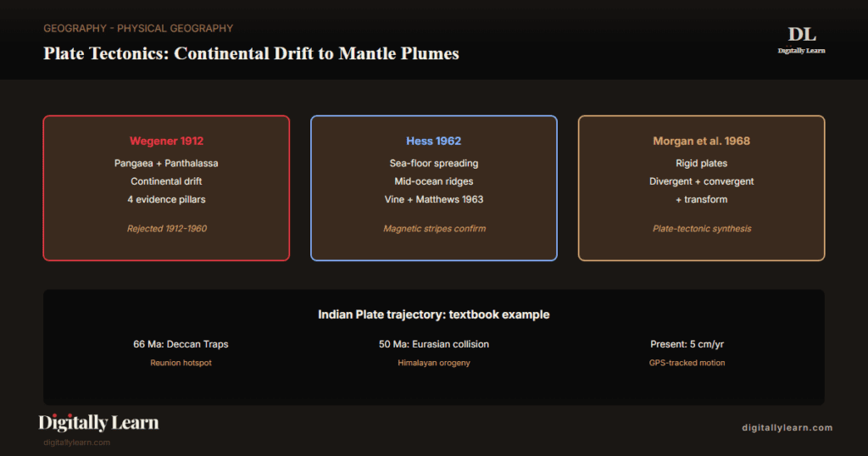The width and height of the screenshot is (868, 456).
Task: Select the 'Geography - Physical Geography' breadcrumb
Action: pyautogui.click(x=138, y=28)
